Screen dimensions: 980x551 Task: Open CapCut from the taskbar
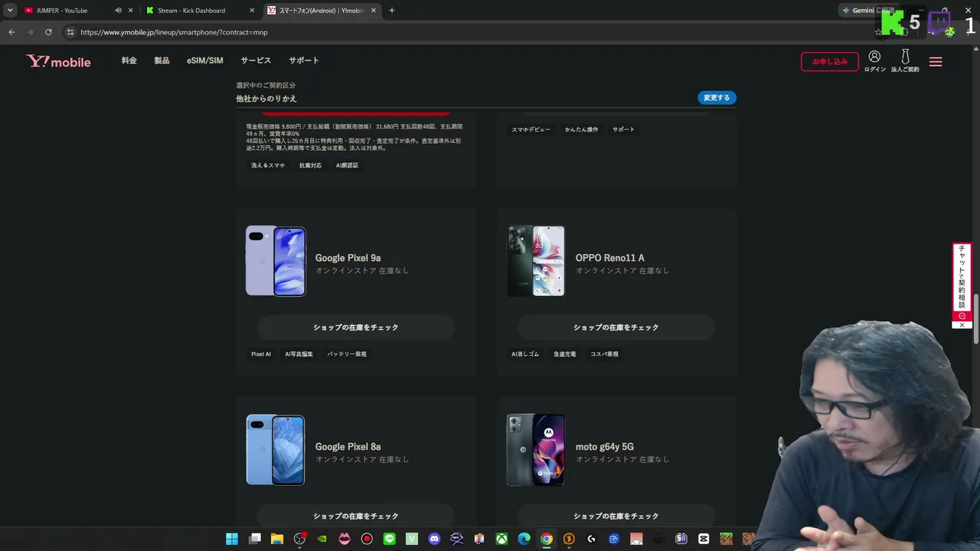704,539
